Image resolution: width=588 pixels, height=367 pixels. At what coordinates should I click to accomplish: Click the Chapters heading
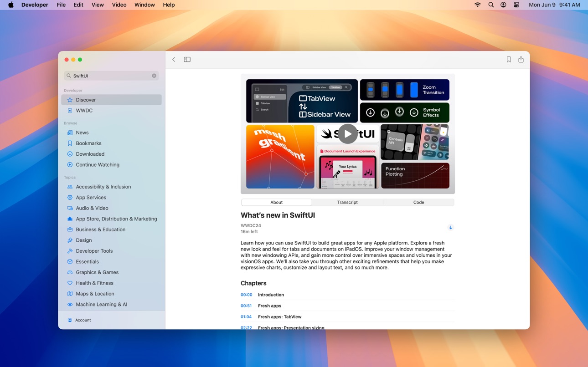click(253, 283)
